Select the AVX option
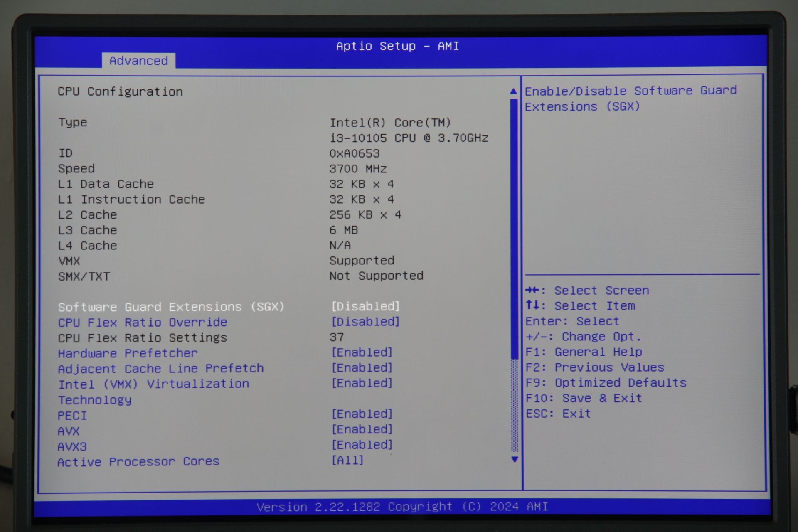798x532 pixels. [69, 431]
